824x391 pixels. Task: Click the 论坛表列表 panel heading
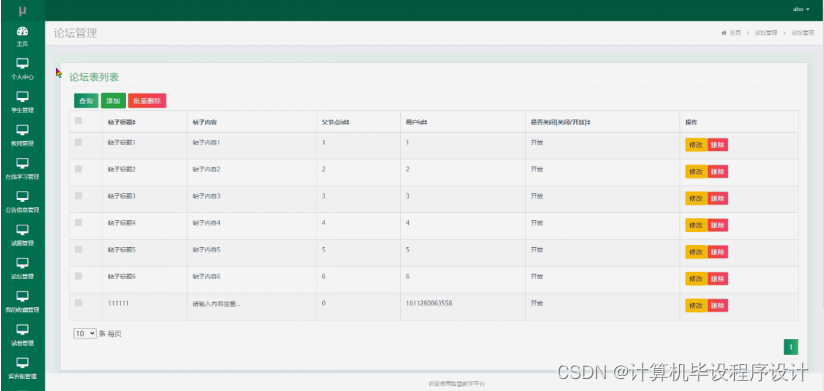tap(94, 77)
